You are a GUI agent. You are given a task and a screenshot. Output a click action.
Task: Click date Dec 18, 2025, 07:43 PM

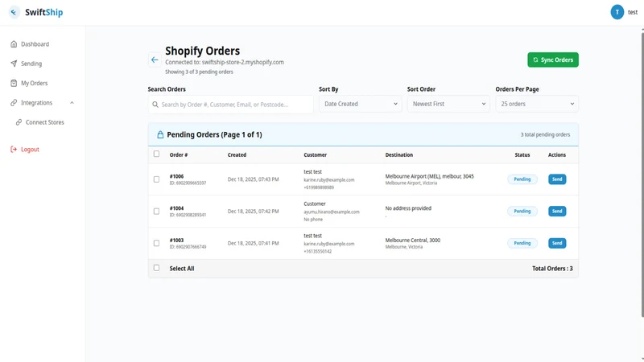[x=253, y=179]
